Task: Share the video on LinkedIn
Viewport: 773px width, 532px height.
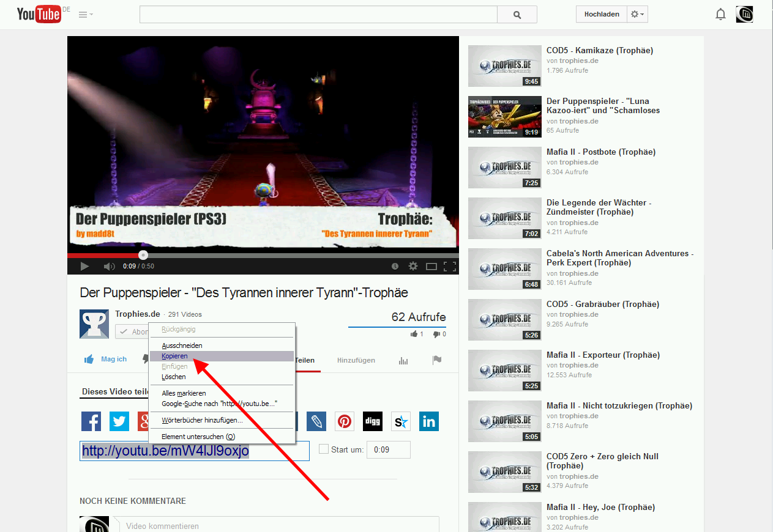Action: pos(428,421)
